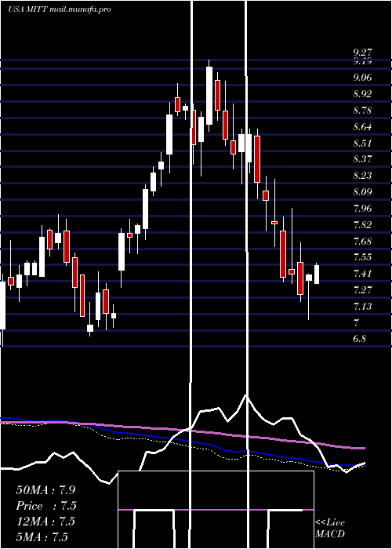Select the 8.09 price axis label
This screenshot has width=392, height=549.
pyautogui.click(x=363, y=192)
